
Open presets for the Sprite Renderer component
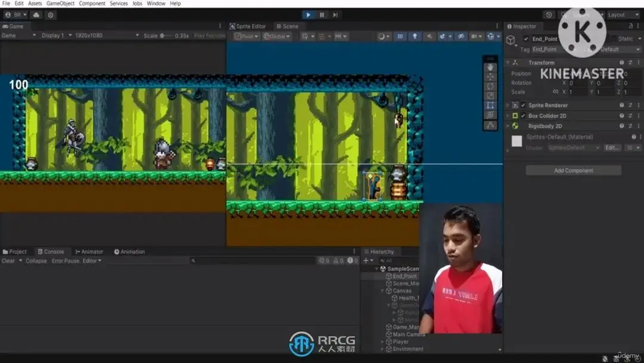[x=630, y=105]
